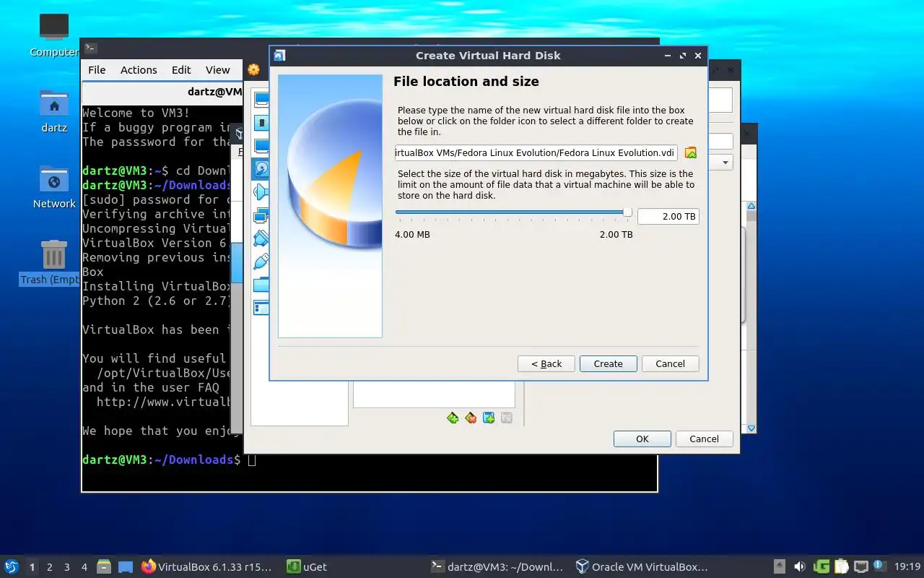The width and height of the screenshot is (924, 578).
Task: Open the Actions menu in terminal
Action: pos(139,70)
